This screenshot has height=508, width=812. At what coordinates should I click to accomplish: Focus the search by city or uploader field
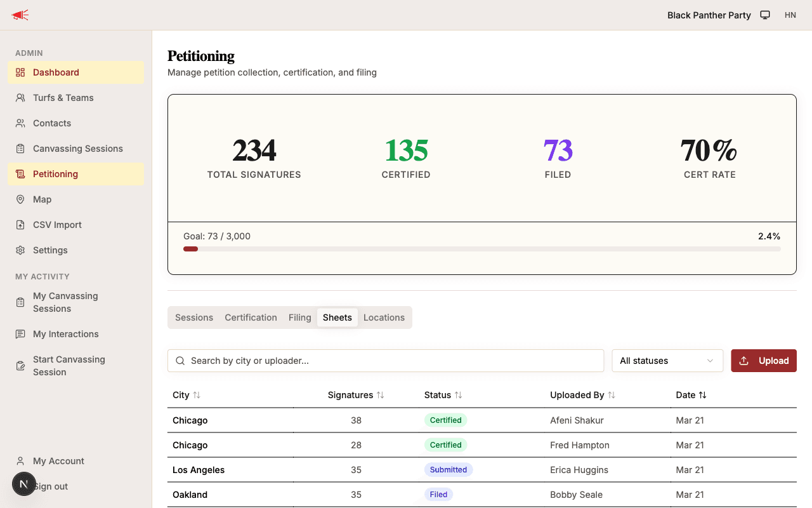[386, 361]
